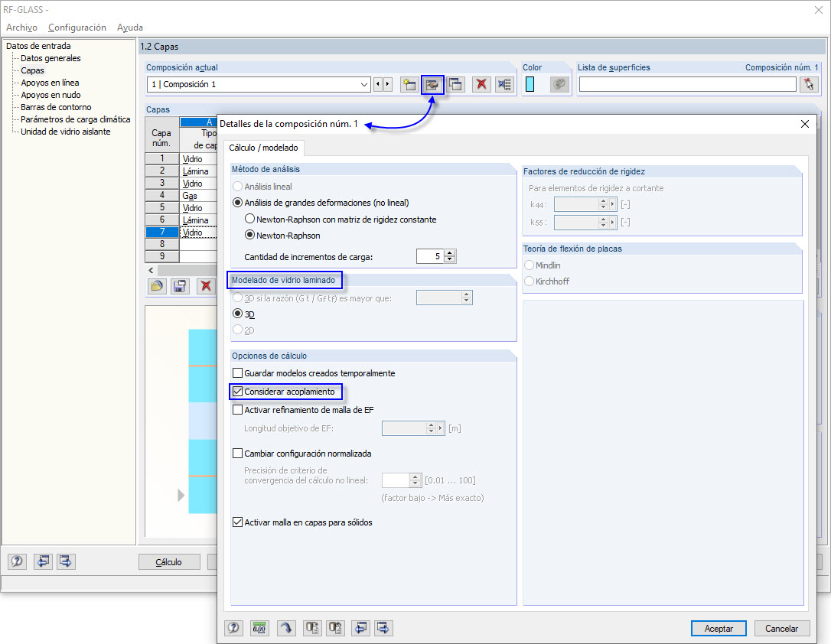Close the Detalles de la composición dialog
This screenshot has height=644, width=831.
(x=804, y=124)
